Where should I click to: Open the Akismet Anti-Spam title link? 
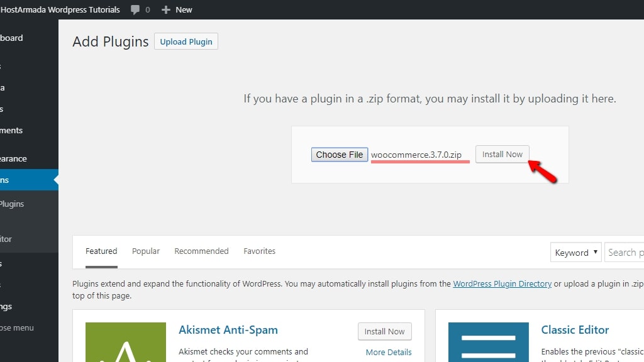click(228, 330)
